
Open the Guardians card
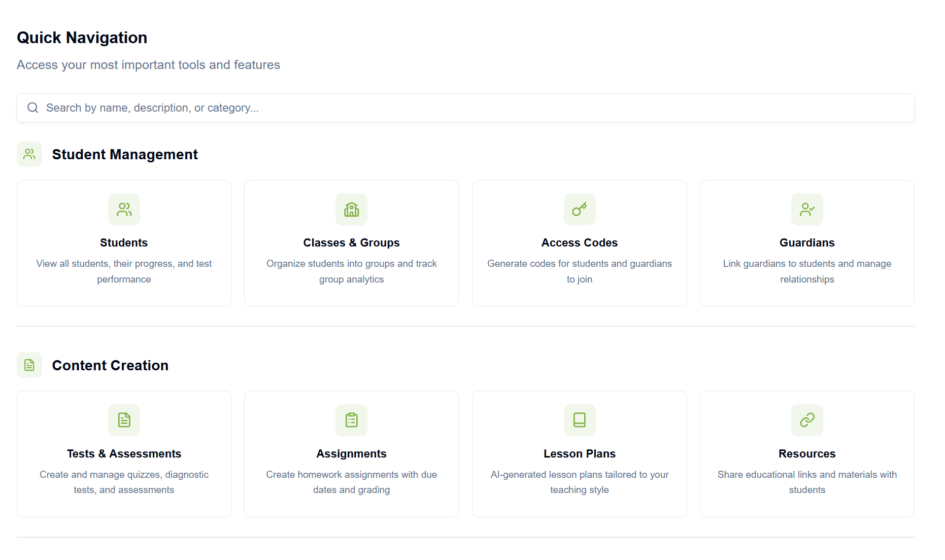pyautogui.click(x=807, y=243)
